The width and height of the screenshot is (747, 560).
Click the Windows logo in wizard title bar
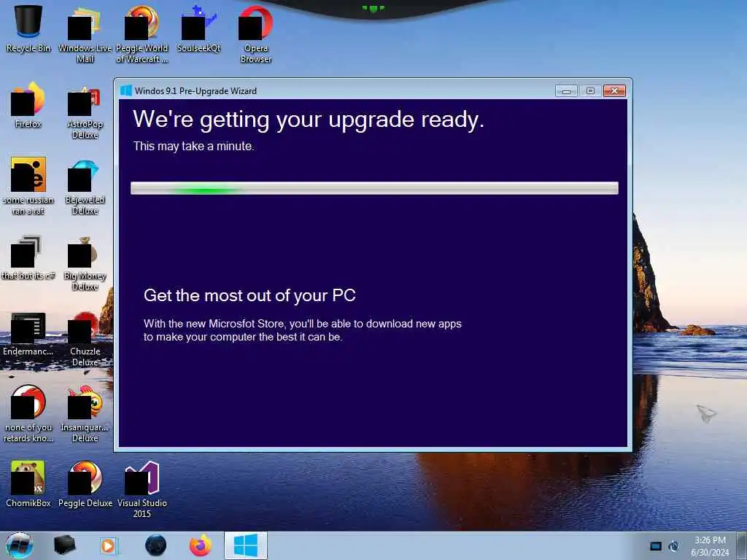point(126,90)
